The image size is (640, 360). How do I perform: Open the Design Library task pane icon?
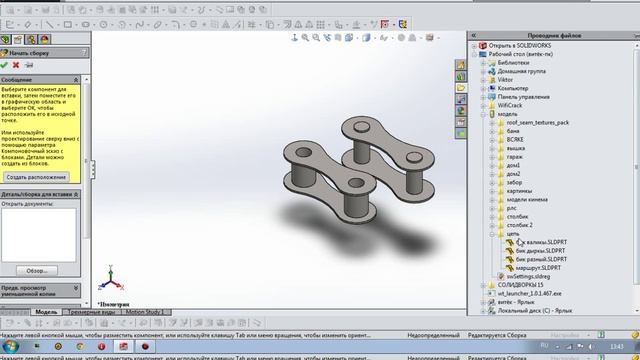pyautogui.click(x=461, y=76)
